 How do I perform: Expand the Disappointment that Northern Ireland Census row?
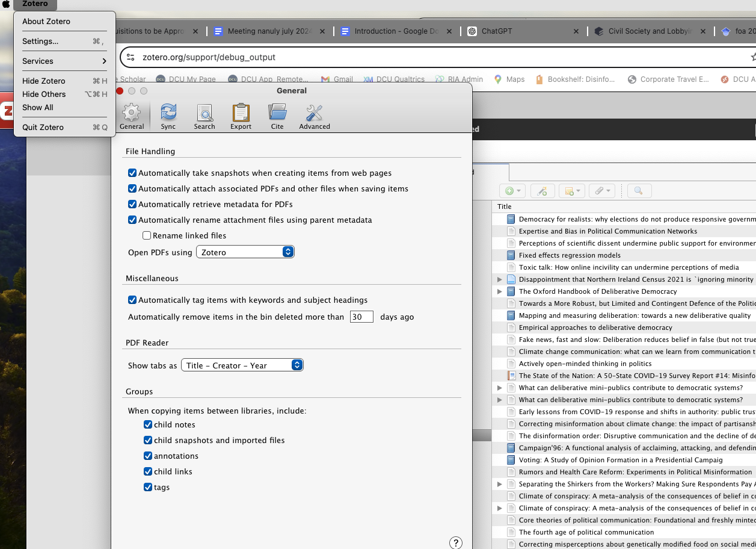(x=499, y=279)
